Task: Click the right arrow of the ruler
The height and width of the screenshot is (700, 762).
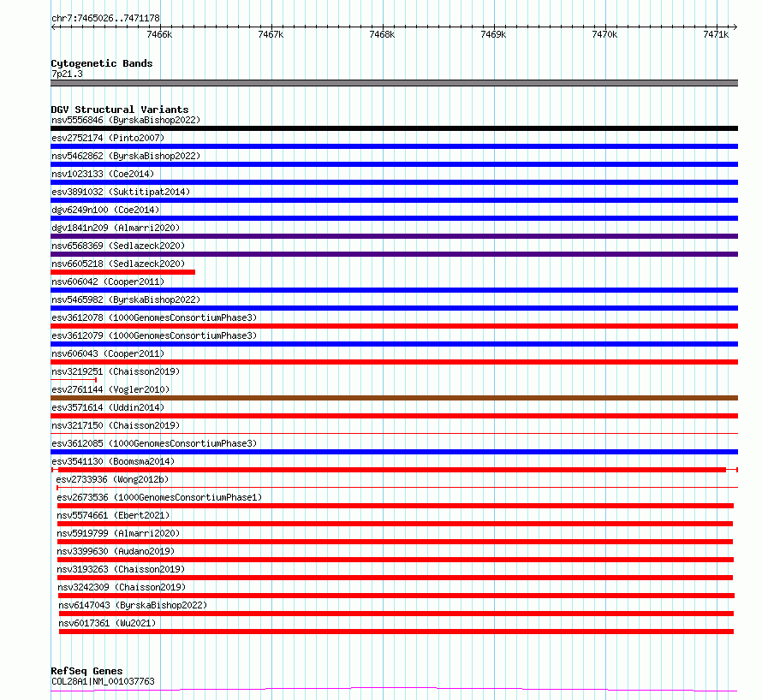Action: pyautogui.click(x=735, y=27)
